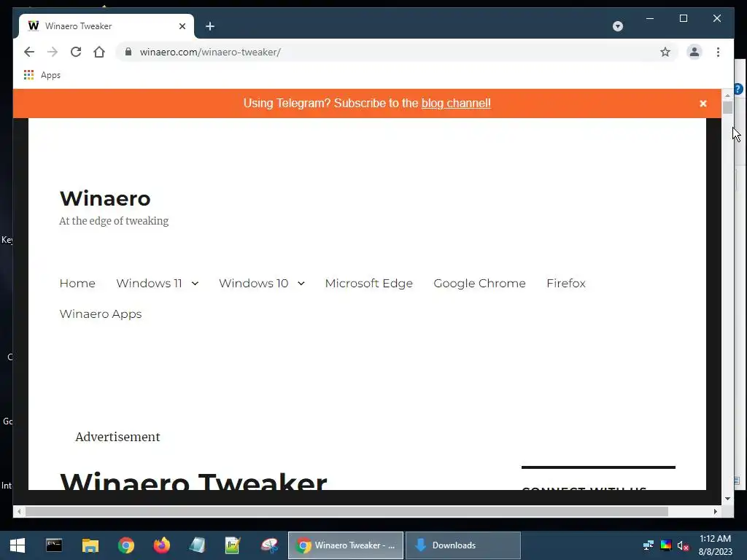The width and height of the screenshot is (747, 560).
Task: View site info via the lock icon
Action: pos(128,52)
